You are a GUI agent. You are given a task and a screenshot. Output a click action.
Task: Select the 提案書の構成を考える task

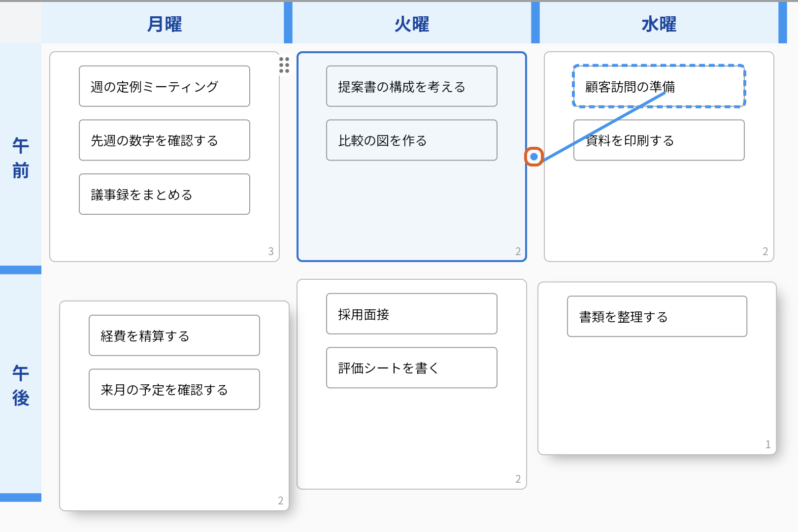point(412,86)
